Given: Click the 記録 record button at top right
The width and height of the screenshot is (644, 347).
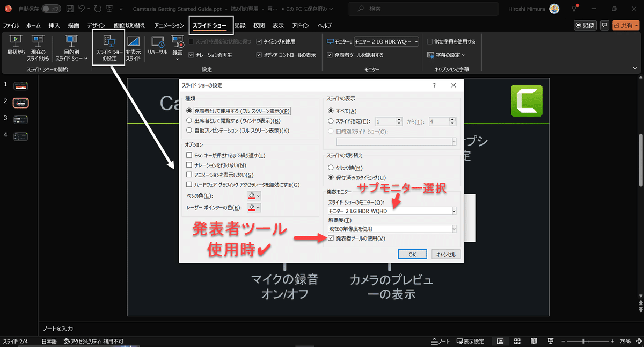Looking at the screenshot, I should (x=585, y=25).
